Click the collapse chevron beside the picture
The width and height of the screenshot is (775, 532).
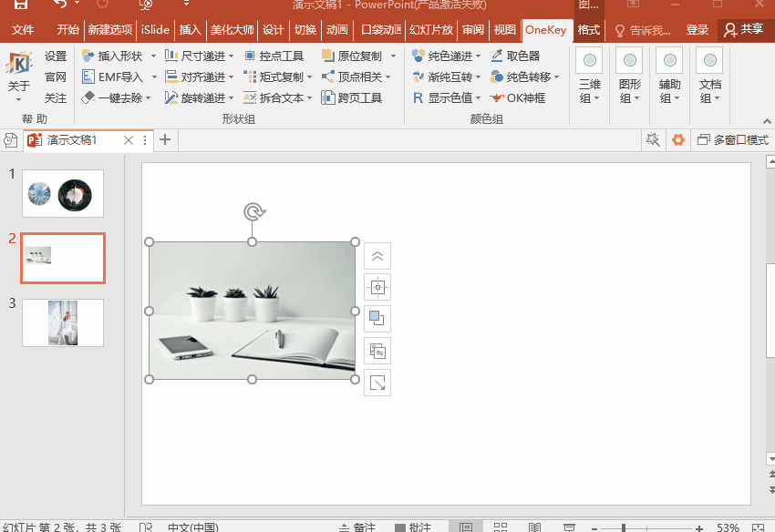coord(377,256)
